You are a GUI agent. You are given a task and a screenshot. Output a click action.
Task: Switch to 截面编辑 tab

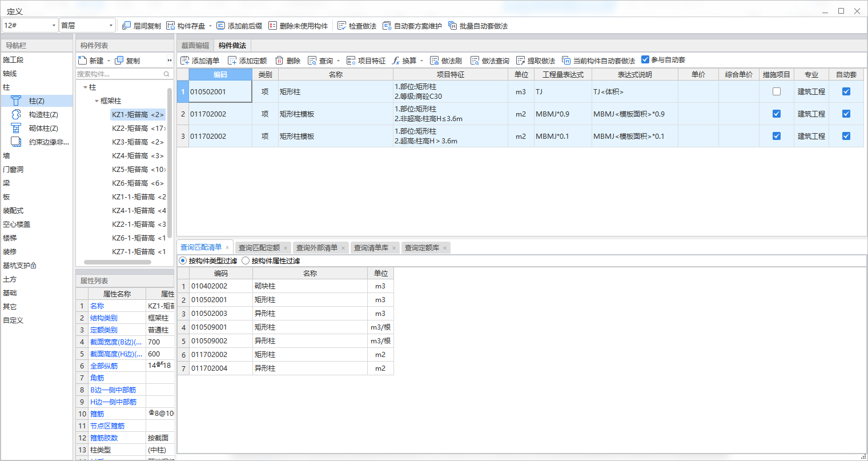[x=195, y=46]
